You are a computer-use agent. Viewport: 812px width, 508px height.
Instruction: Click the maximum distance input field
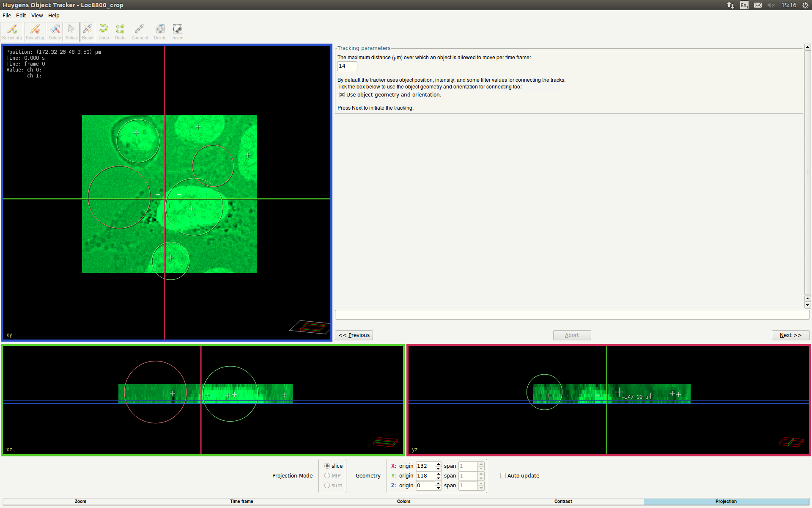pyautogui.click(x=347, y=66)
